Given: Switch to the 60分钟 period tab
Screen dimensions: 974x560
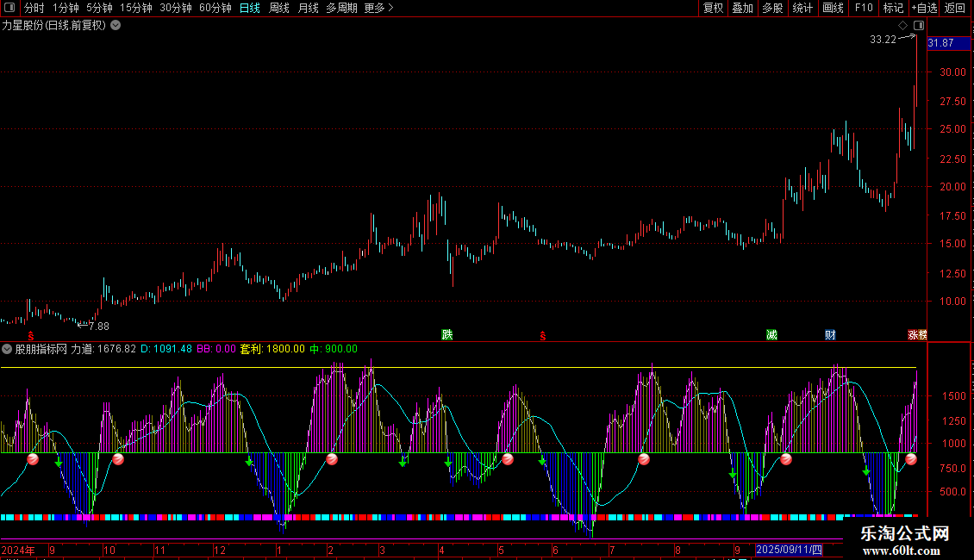Looking at the screenshot, I should [215, 9].
